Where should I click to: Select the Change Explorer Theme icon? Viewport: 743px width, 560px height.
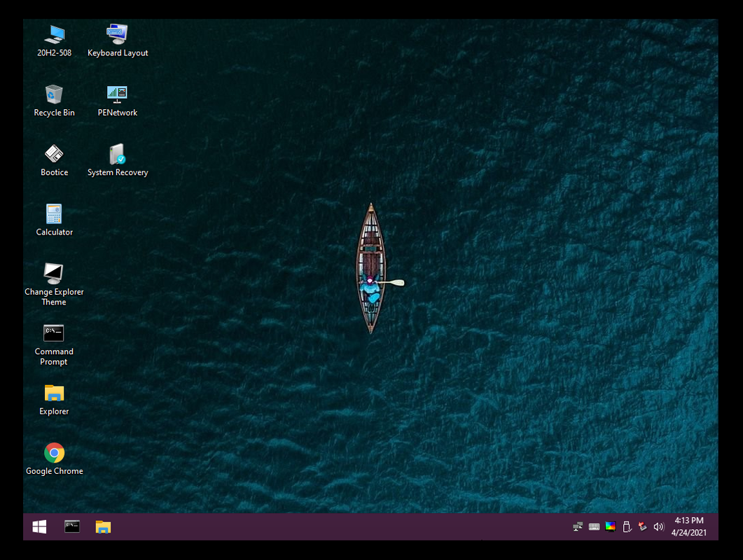click(x=54, y=284)
